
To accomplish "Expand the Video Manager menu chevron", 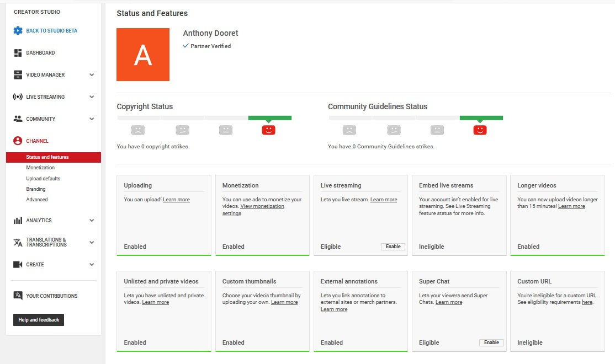I will click(x=92, y=75).
